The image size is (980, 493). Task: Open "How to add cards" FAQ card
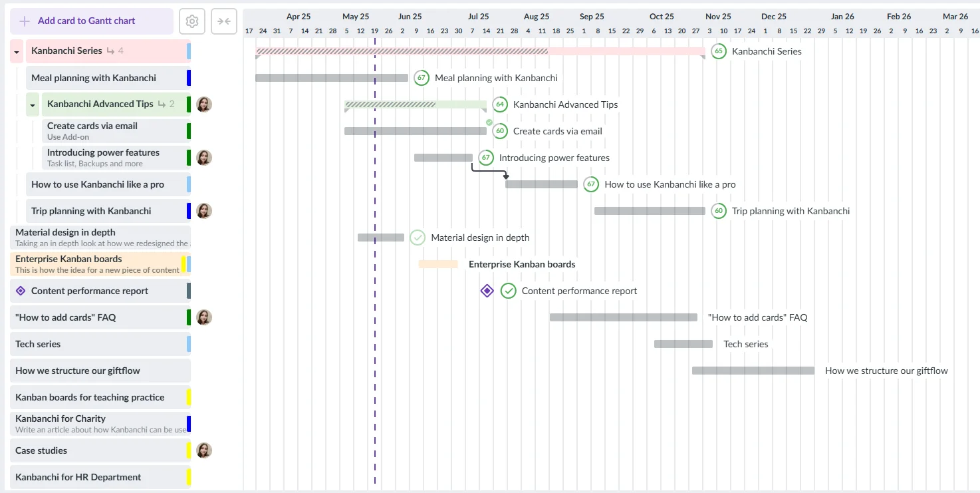point(100,317)
